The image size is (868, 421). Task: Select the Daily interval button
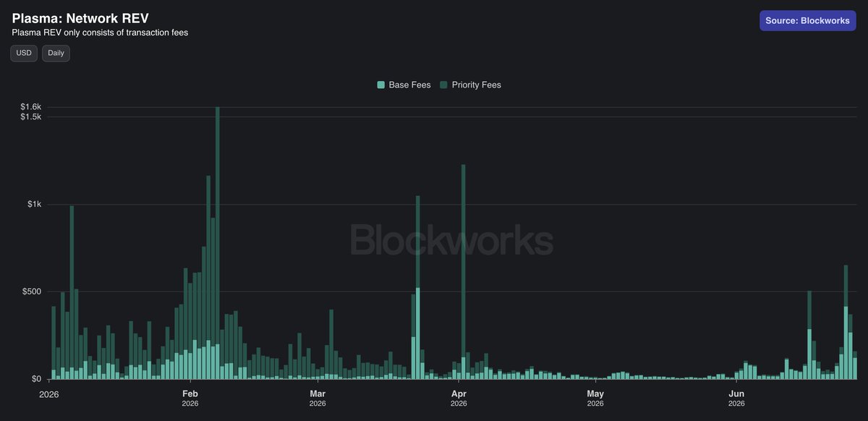(56, 53)
